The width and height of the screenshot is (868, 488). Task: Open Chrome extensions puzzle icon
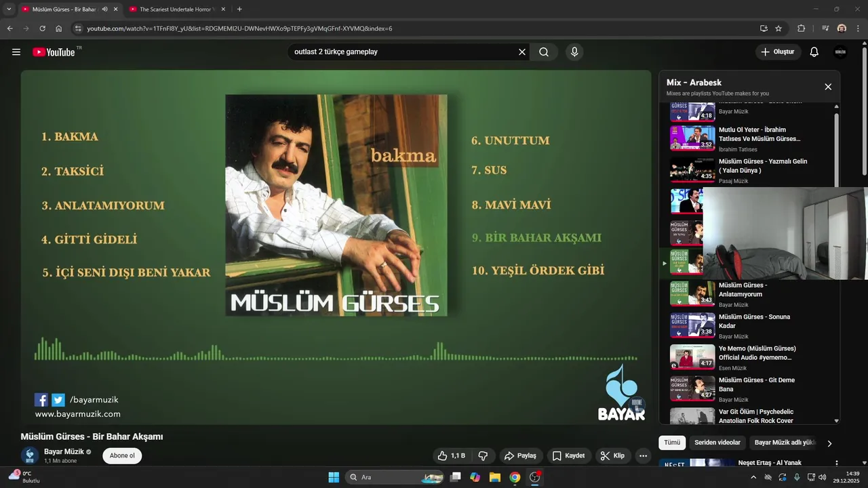801,28
